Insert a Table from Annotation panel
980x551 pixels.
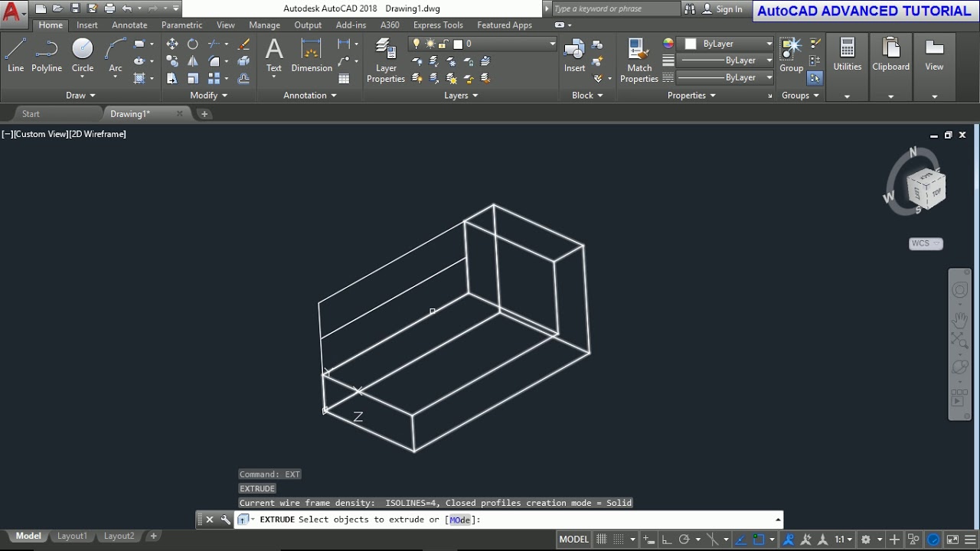coord(344,78)
